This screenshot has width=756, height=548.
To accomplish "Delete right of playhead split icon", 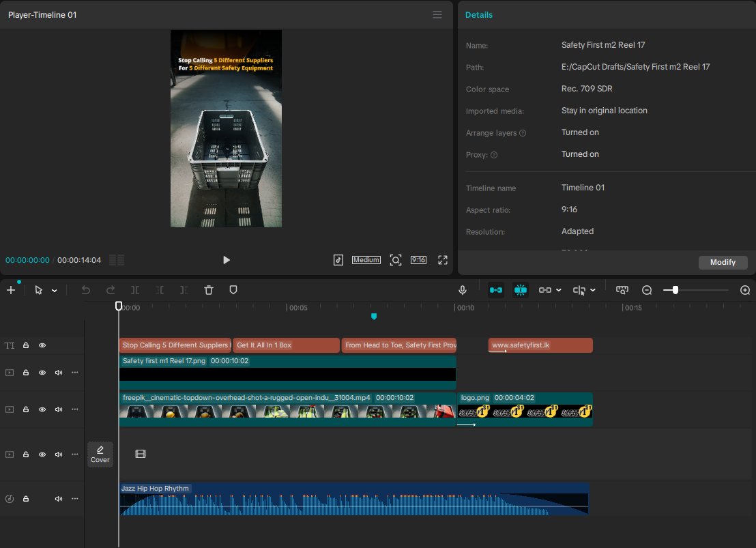I will (x=184, y=290).
